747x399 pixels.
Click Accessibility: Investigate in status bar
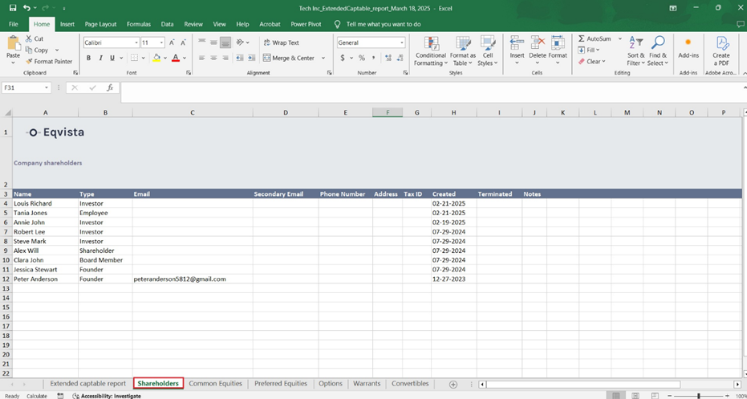click(106, 396)
